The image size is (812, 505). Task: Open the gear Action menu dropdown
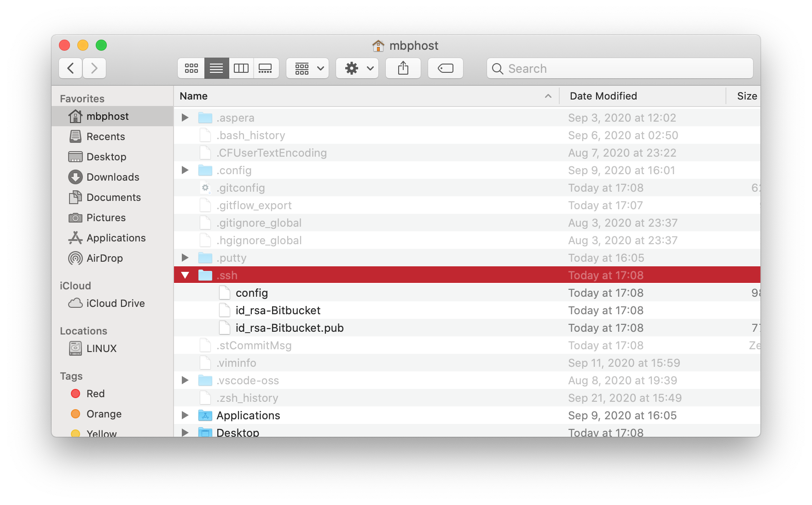[x=357, y=69]
